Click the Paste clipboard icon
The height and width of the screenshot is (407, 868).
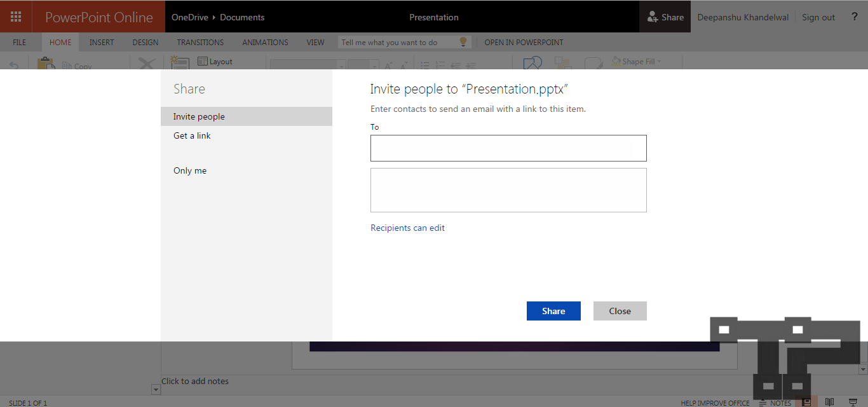46,63
